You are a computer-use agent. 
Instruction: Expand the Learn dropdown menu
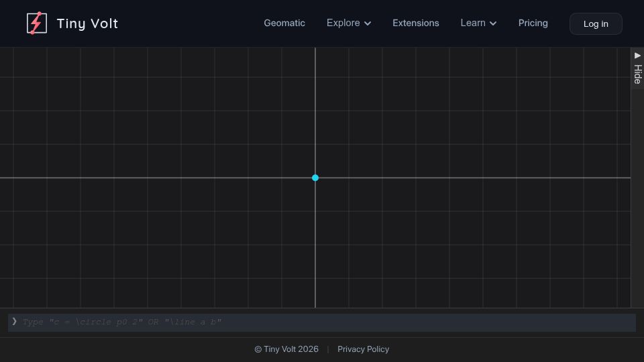[x=478, y=23]
